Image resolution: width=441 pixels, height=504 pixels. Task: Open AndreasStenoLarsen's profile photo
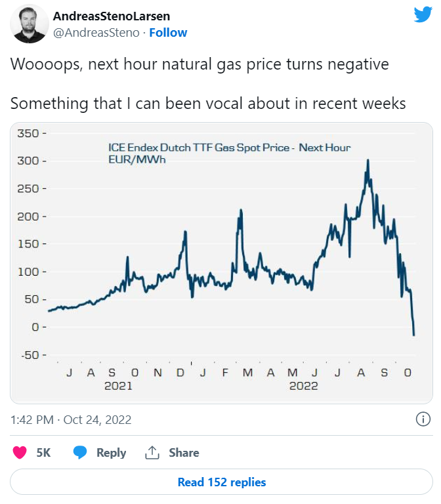[x=30, y=24]
